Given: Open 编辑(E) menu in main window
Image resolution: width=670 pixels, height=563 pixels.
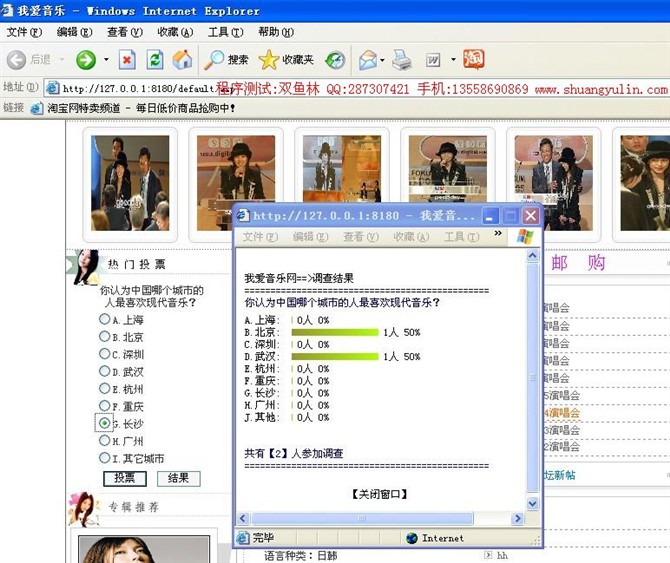Looking at the screenshot, I should tap(74, 32).
